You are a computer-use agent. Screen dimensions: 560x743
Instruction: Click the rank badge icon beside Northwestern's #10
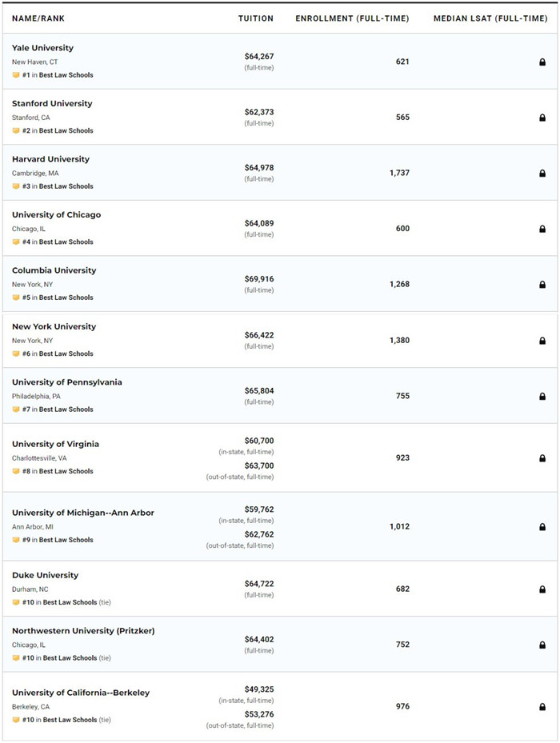(x=16, y=658)
